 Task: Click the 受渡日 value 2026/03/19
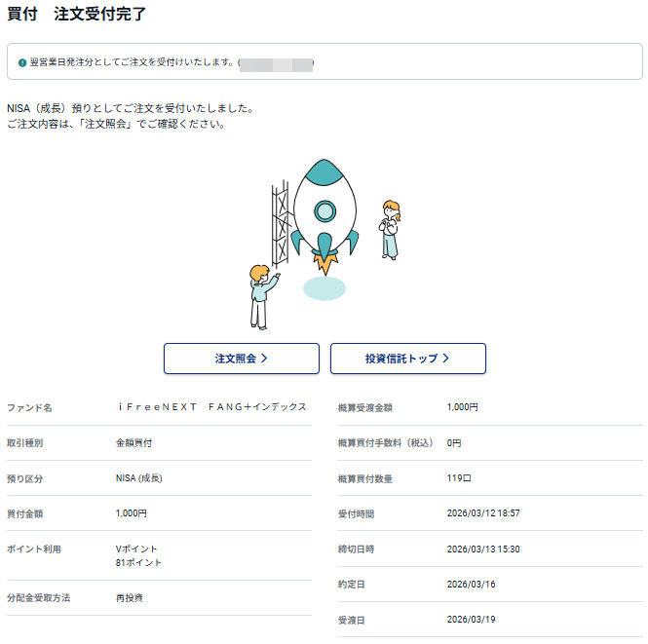coord(472,620)
